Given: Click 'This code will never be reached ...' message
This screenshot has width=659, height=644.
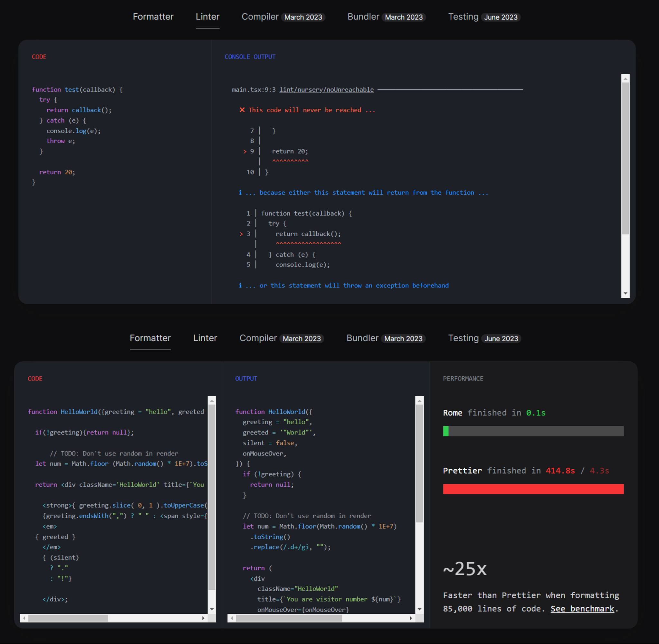Looking at the screenshot, I should (x=312, y=110).
